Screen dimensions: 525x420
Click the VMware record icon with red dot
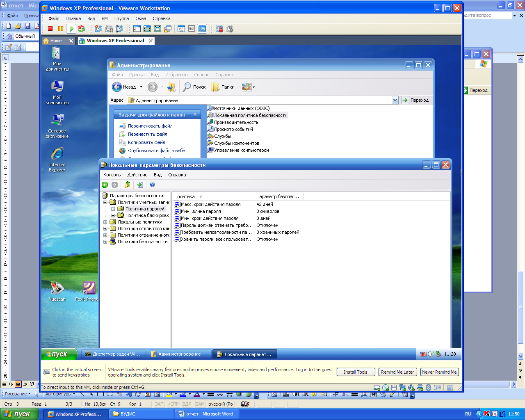coord(219,29)
